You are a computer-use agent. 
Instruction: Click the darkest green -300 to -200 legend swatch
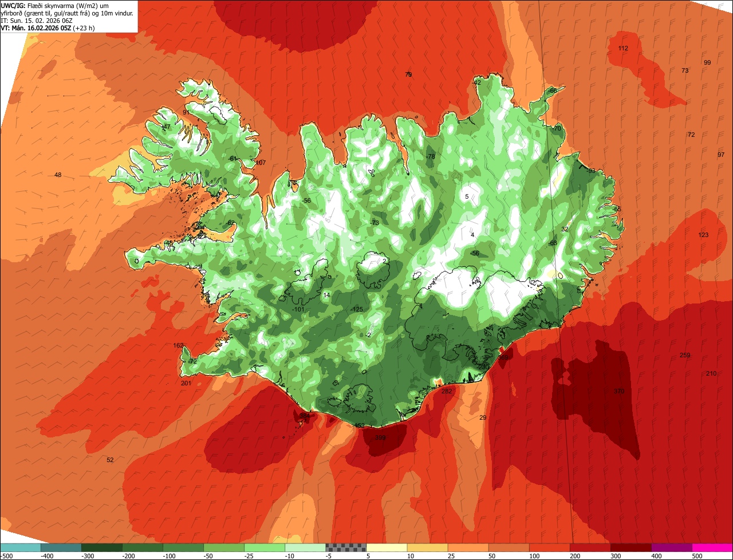tap(102, 547)
